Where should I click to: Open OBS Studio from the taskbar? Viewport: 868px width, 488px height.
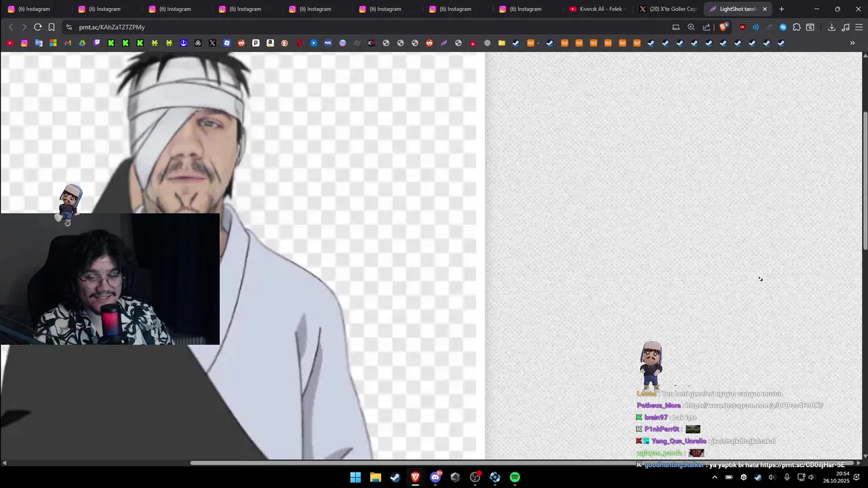475,477
